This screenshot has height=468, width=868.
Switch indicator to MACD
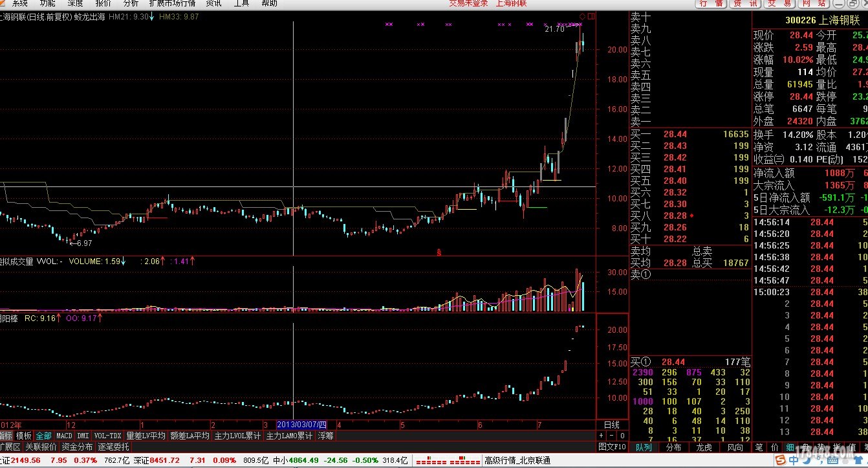pyautogui.click(x=64, y=436)
